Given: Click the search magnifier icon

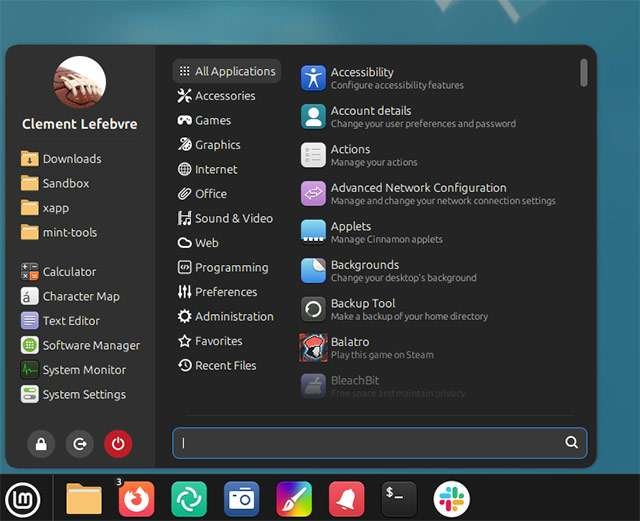Looking at the screenshot, I should 571,442.
